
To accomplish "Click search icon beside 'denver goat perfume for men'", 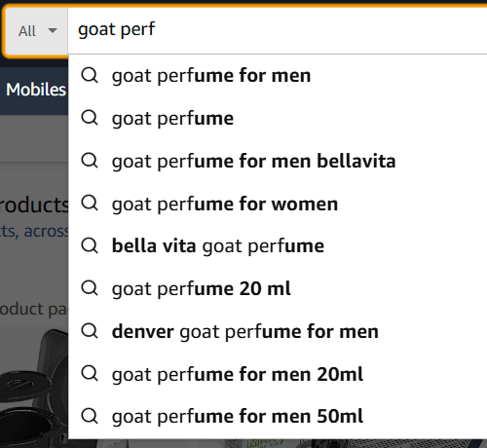I will coord(90,331).
